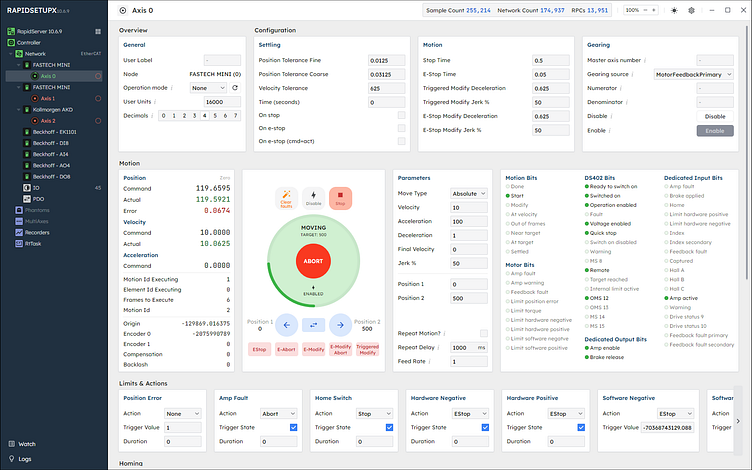Screen dimensions: 752x470
Task: Click the left arrow to Position 1
Action: 285,323
